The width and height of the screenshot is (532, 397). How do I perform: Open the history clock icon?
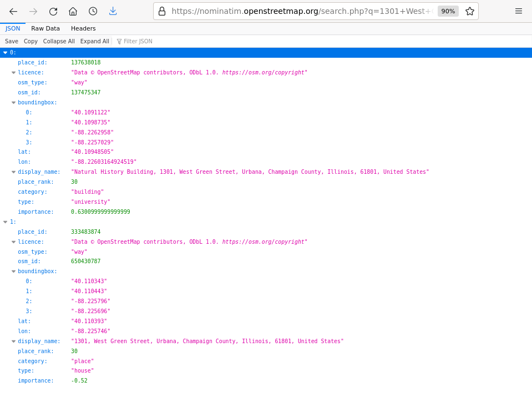tap(93, 11)
